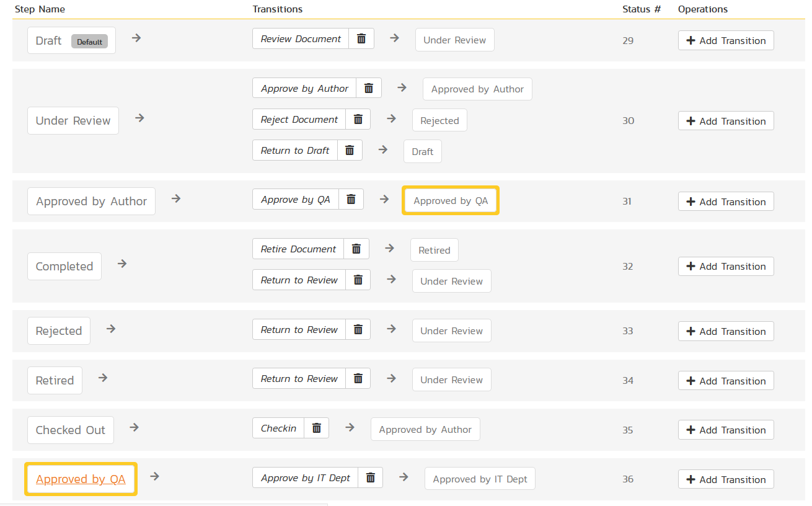Delete the Approve by IT Dept transition
The height and width of the screenshot is (506, 812).
click(371, 477)
